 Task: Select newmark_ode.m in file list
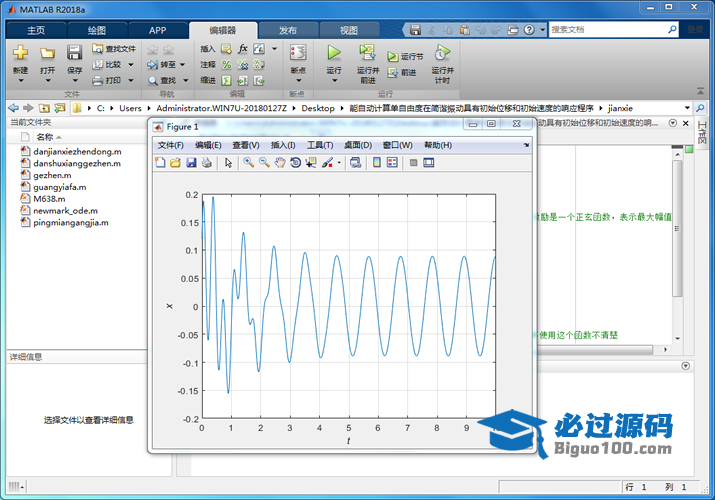pos(65,211)
